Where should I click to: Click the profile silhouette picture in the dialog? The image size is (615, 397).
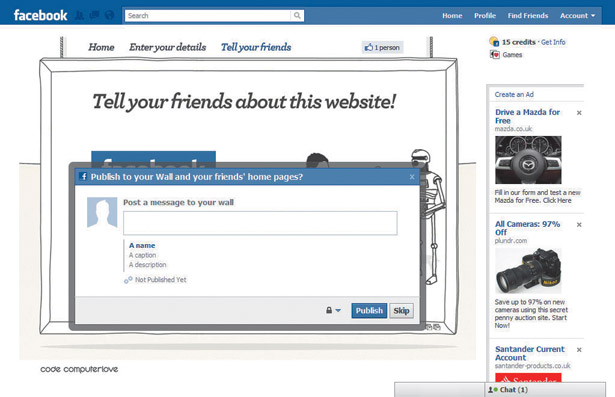coord(102,212)
